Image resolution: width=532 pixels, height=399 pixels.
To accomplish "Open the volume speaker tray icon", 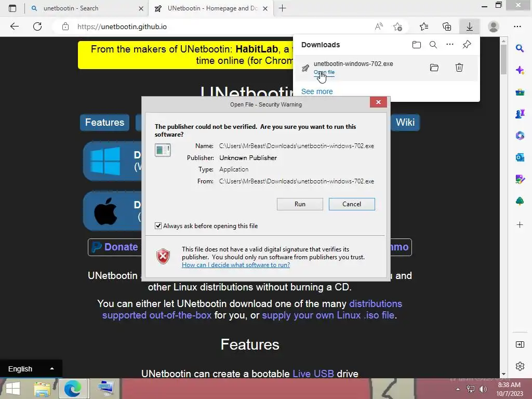I will click(x=483, y=389).
